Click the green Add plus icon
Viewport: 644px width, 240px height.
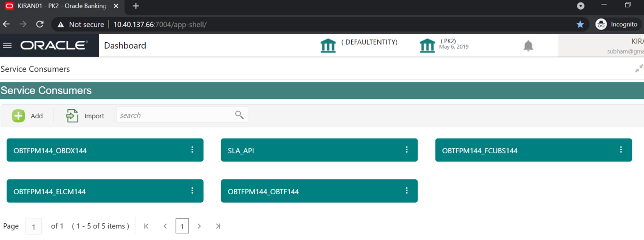point(18,116)
